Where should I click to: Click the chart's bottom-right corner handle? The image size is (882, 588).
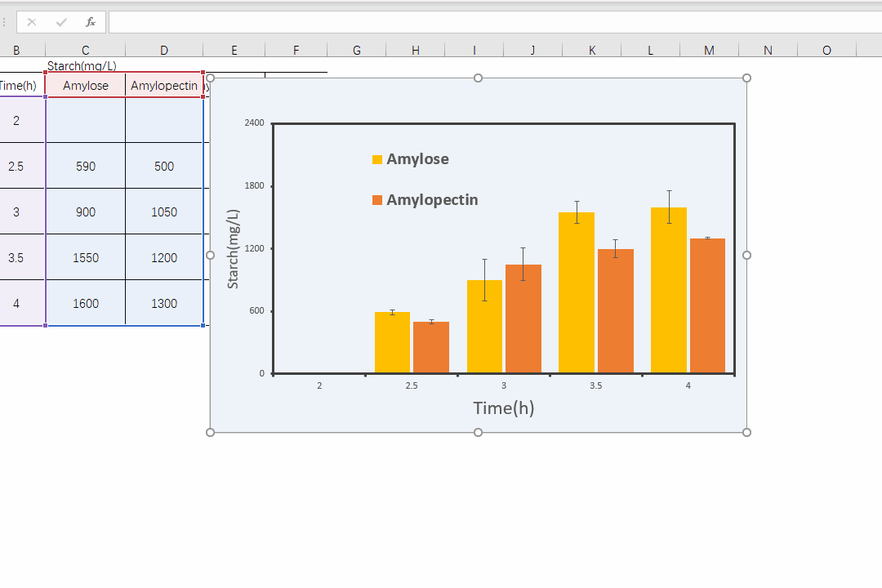pos(747,432)
